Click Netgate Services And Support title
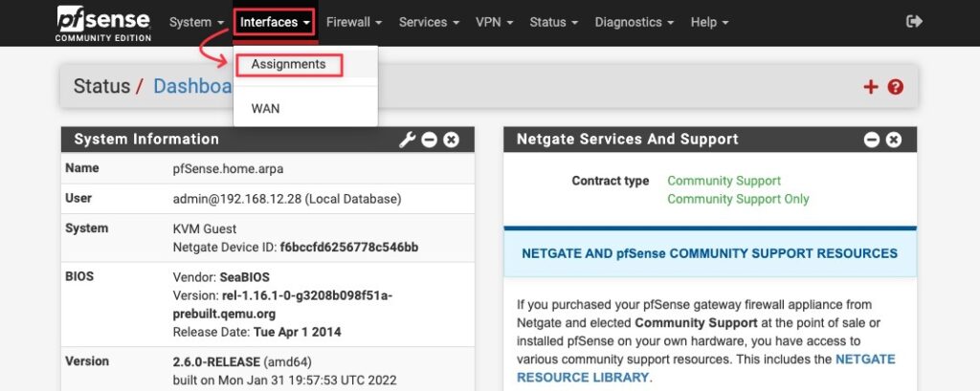Image resolution: width=980 pixels, height=391 pixels. (628, 140)
